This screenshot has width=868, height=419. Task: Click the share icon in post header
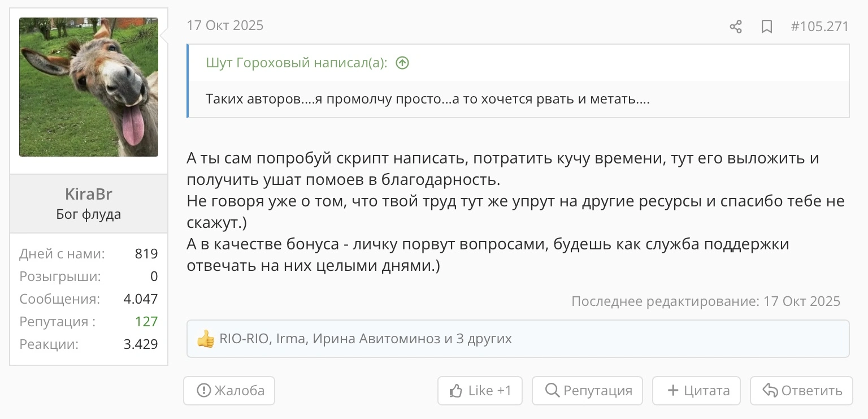click(x=736, y=27)
